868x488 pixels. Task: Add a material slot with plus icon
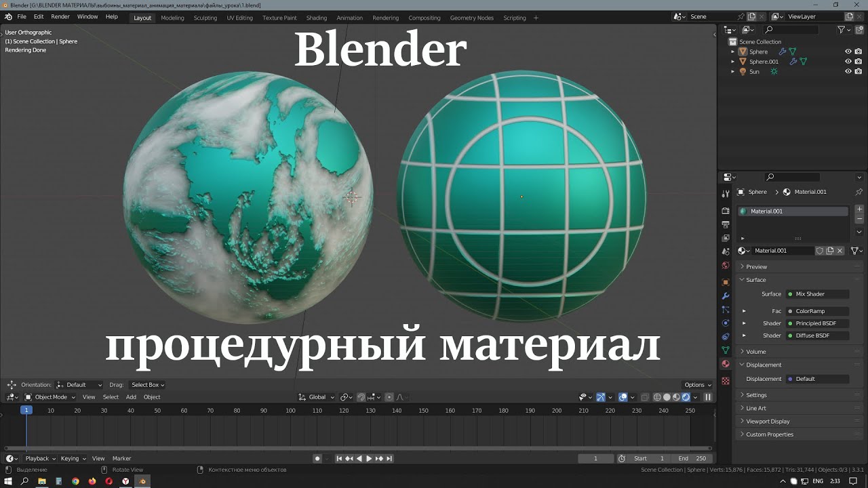859,209
